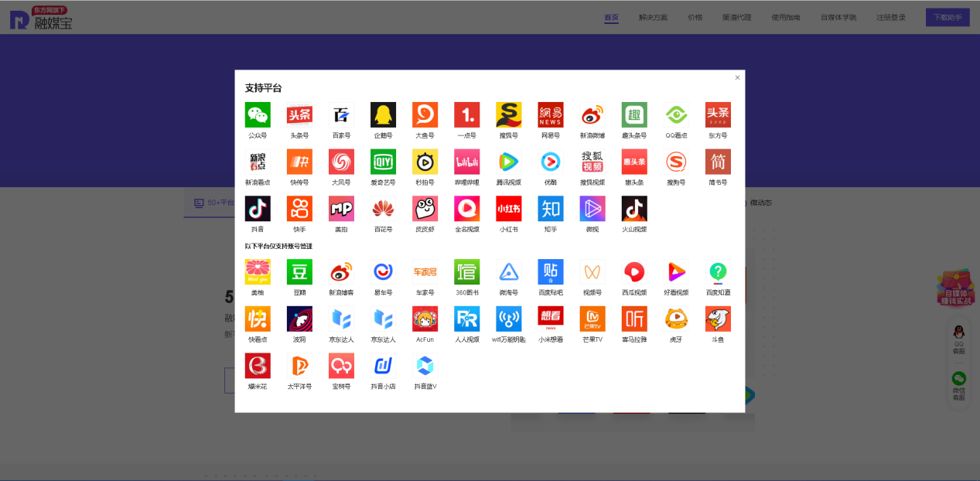Viewport: 980px width, 481px height.
Task: Select the 知乎 platform icon
Action: [551, 209]
